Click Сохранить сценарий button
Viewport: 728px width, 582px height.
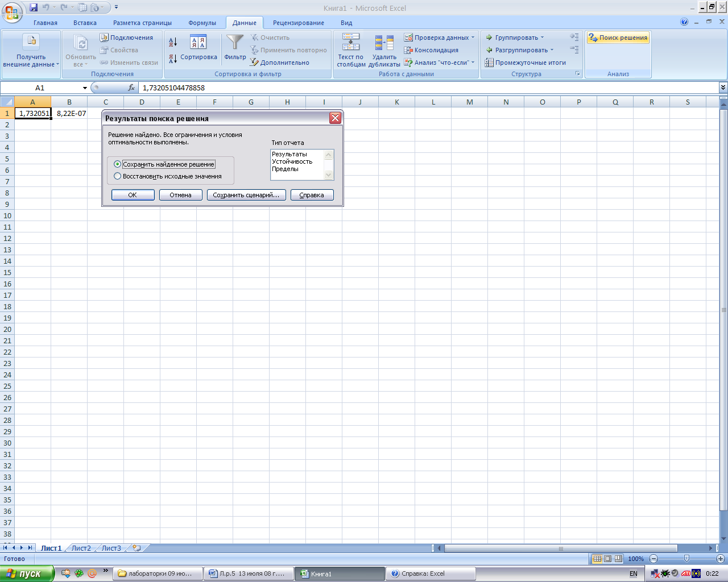pos(246,195)
